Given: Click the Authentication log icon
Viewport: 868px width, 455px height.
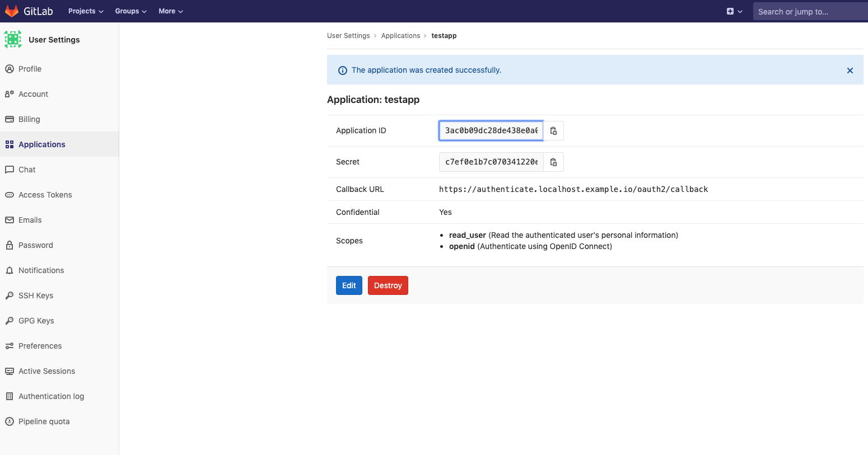Looking at the screenshot, I should pos(10,396).
